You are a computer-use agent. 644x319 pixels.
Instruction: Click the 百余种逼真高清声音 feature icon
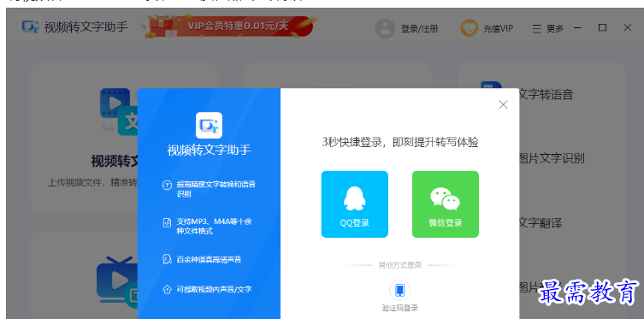point(167,259)
